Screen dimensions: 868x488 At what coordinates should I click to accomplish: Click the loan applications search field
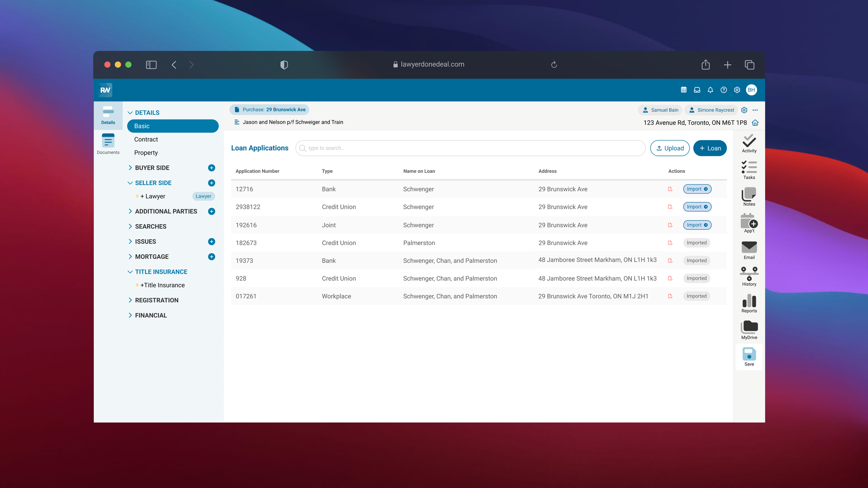tap(470, 148)
